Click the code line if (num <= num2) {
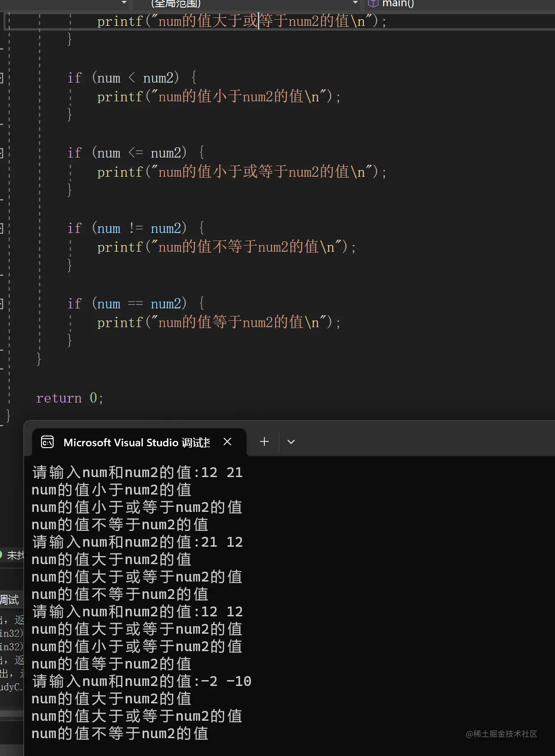Viewport: 555px width, 756px height. coord(136,153)
